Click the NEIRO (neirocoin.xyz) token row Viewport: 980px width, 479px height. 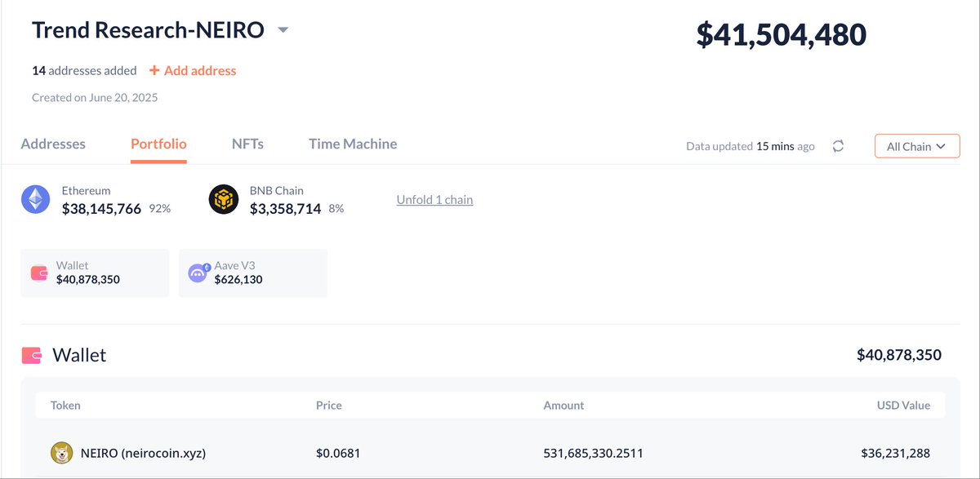click(490, 452)
